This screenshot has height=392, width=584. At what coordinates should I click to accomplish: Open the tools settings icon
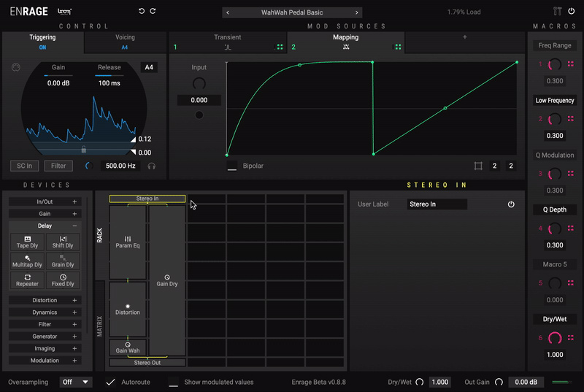tap(558, 12)
